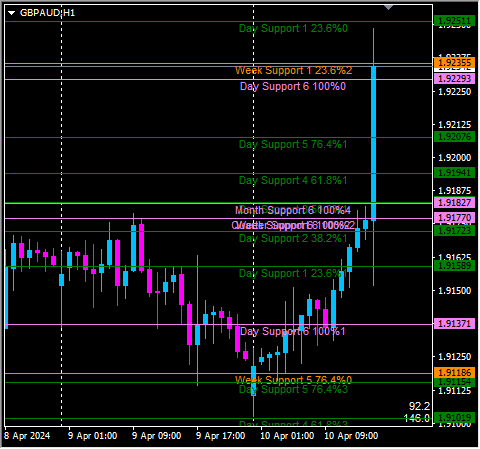
Task: Click the 1.92250 price scale value
Action: tap(454, 92)
